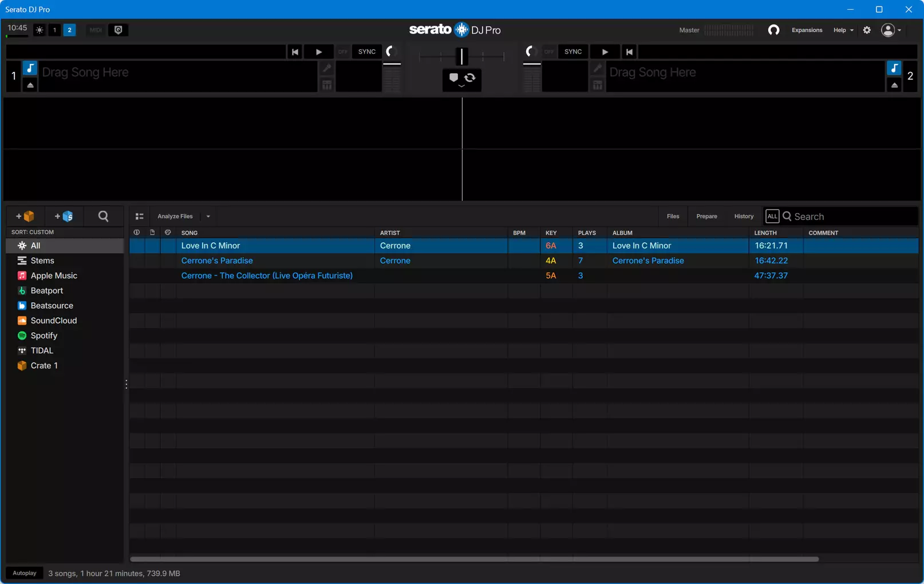Open the Files panel tab
This screenshot has height=584, width=924.
coord(673,216)
